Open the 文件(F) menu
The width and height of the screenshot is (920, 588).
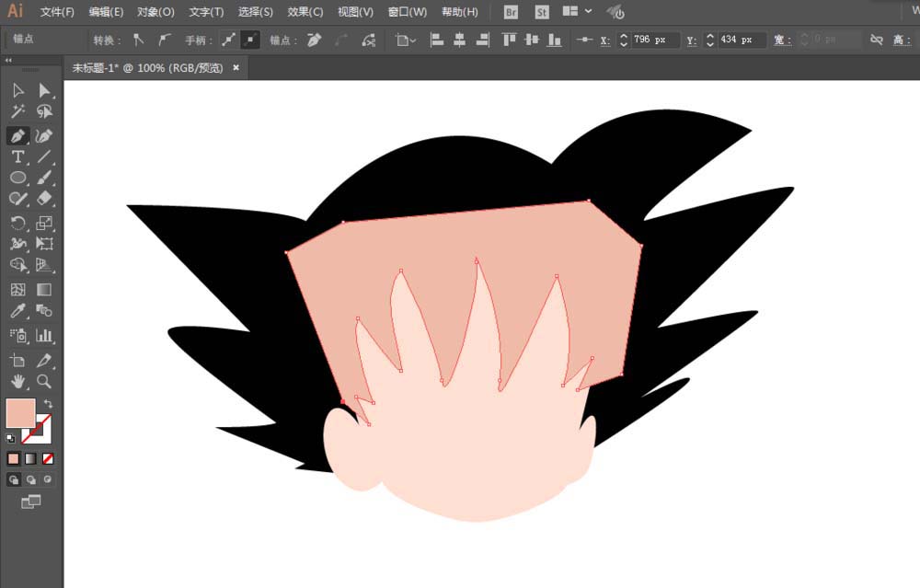[x=57, y=12]
